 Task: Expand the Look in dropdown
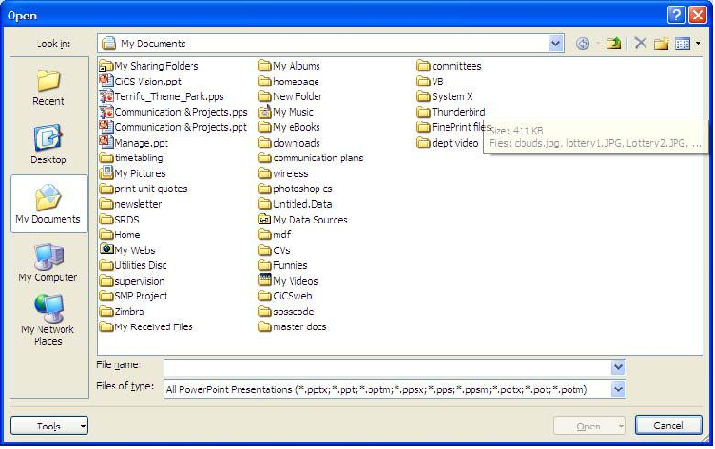tap(555, 43)
